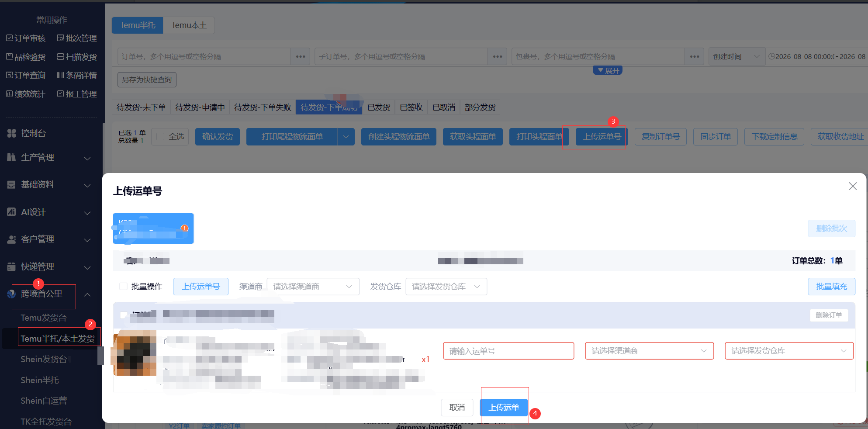868x429 pixels.
Task: Select 部分发货 status tab
Action: [480, 107]
